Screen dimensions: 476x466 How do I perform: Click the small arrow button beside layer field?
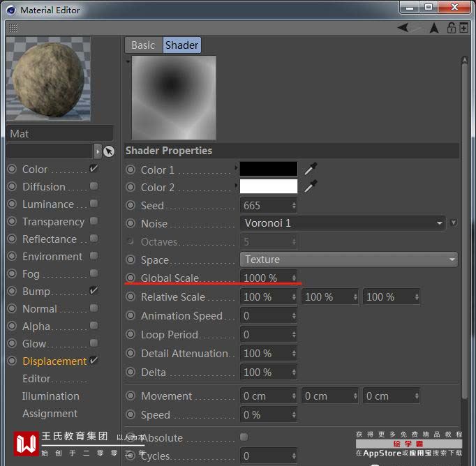(98, 151)
